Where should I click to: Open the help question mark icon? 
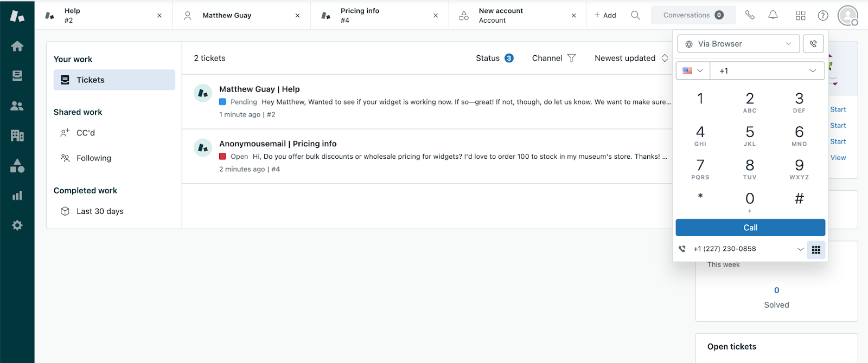tap(823, 15)
